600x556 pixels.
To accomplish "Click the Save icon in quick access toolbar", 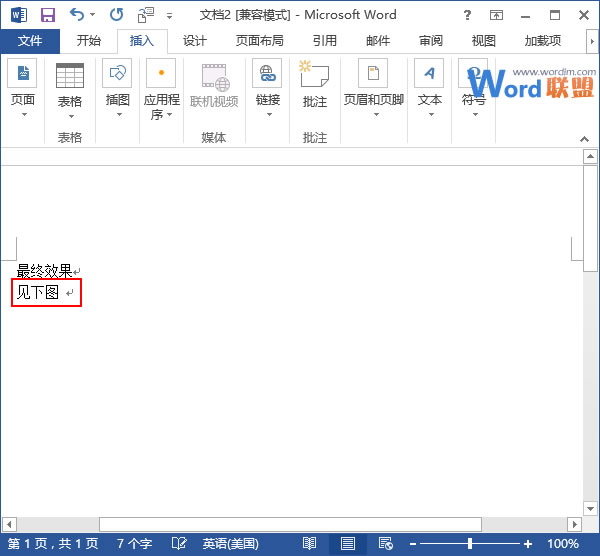I will pyautogui.click(x=48, y=15).
